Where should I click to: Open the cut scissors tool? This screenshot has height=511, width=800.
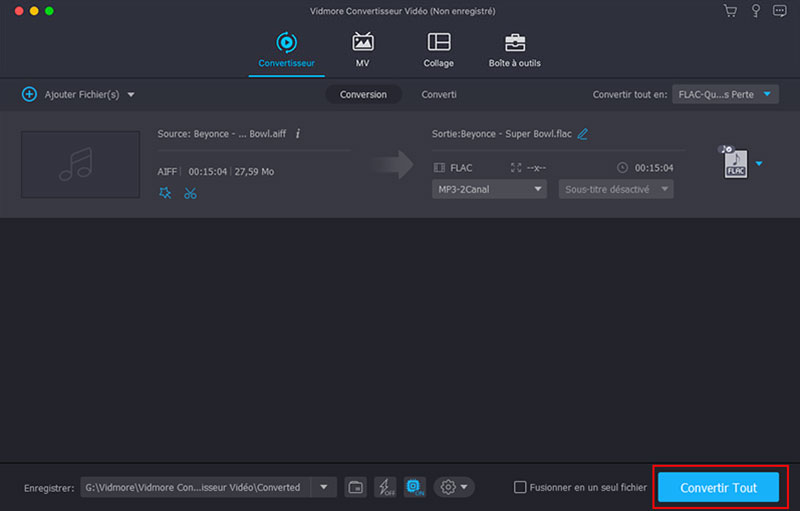pyautogui.click(x=190, y=193)
